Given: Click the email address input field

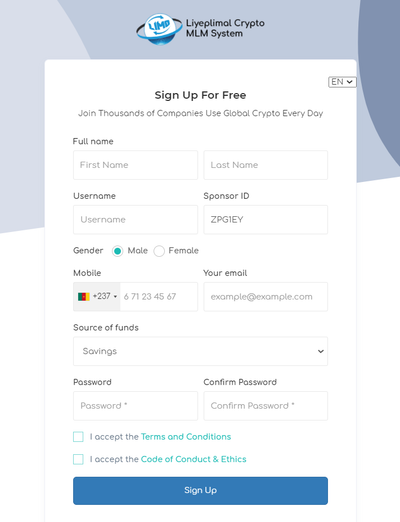Looking at the screenshot, I should (266, 296).
